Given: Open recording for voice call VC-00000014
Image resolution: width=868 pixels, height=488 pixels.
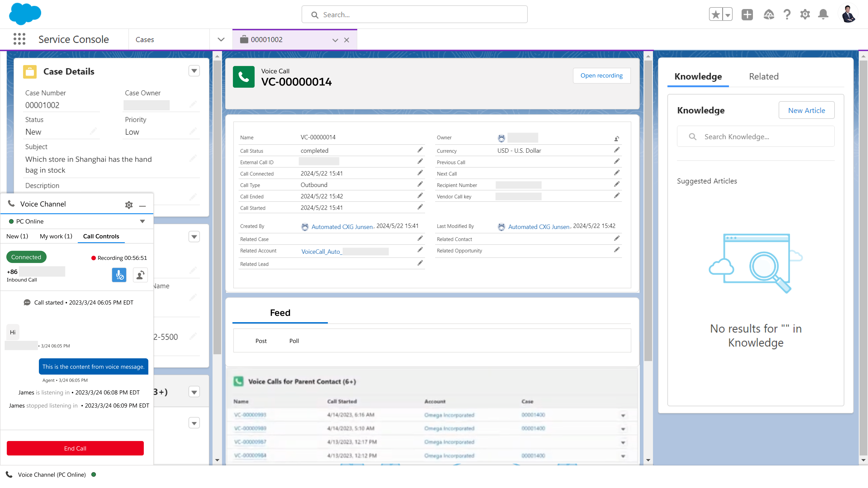Looking at the screenshot, I should pyautogui.click(x=601, y=75).
